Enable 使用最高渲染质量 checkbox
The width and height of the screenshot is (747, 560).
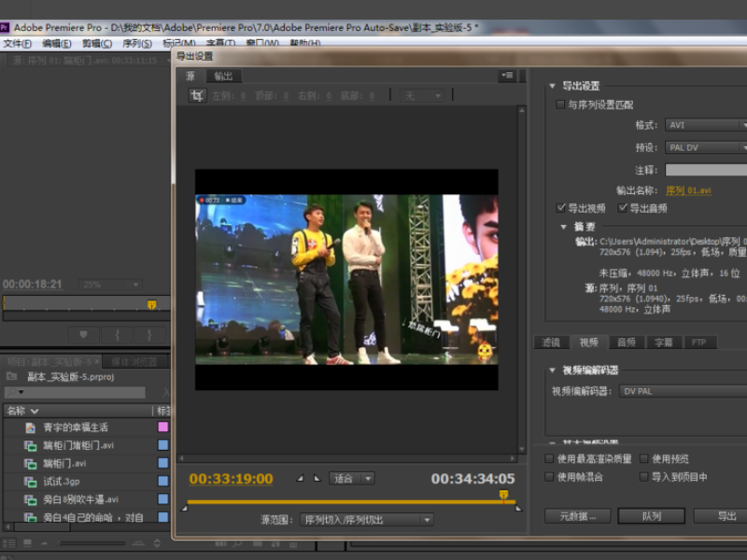tap(549, 458)
